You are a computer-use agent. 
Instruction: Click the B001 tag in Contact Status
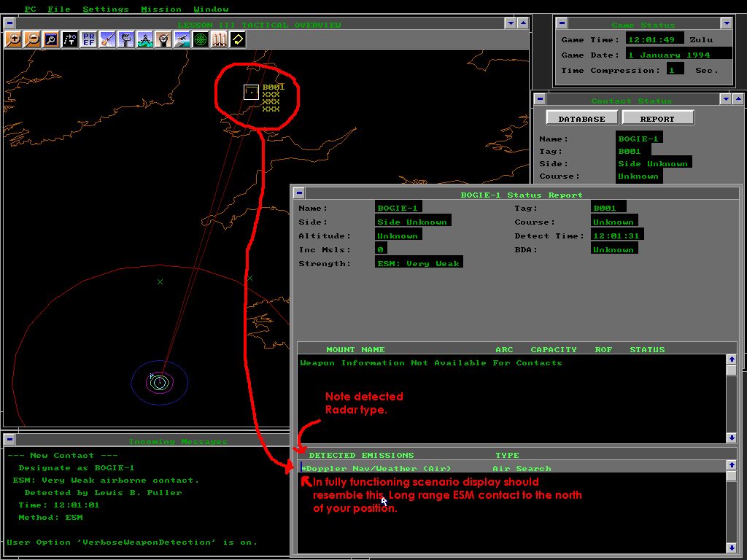(x=632, y=151)
